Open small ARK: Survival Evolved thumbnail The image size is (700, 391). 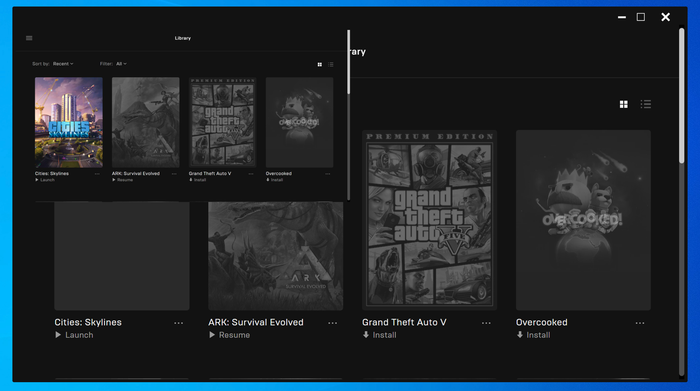point(146,122)
